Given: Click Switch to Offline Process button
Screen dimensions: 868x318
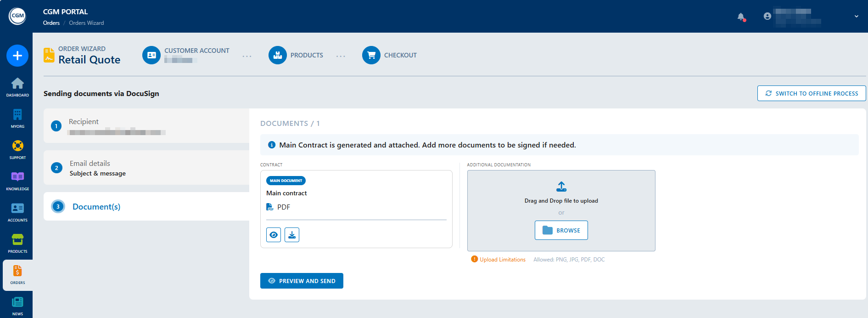Looking at the screenshot, I should [x=812, y=93].
